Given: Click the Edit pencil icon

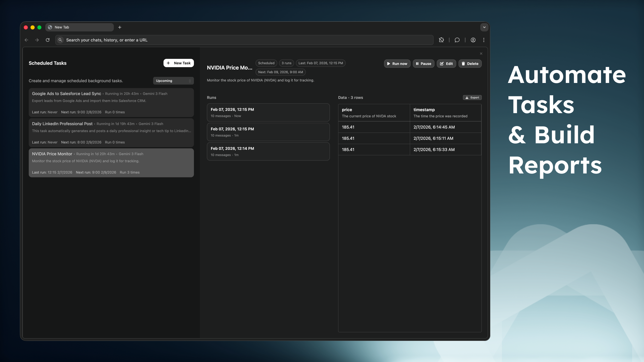Looking at the screenshot, I should click(442, 64).
